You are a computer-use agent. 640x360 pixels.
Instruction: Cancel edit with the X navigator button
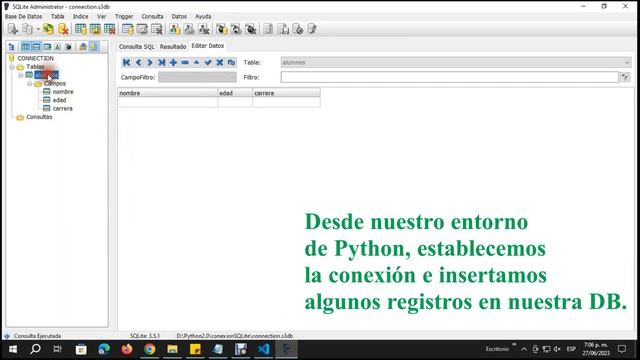[220, 62]
